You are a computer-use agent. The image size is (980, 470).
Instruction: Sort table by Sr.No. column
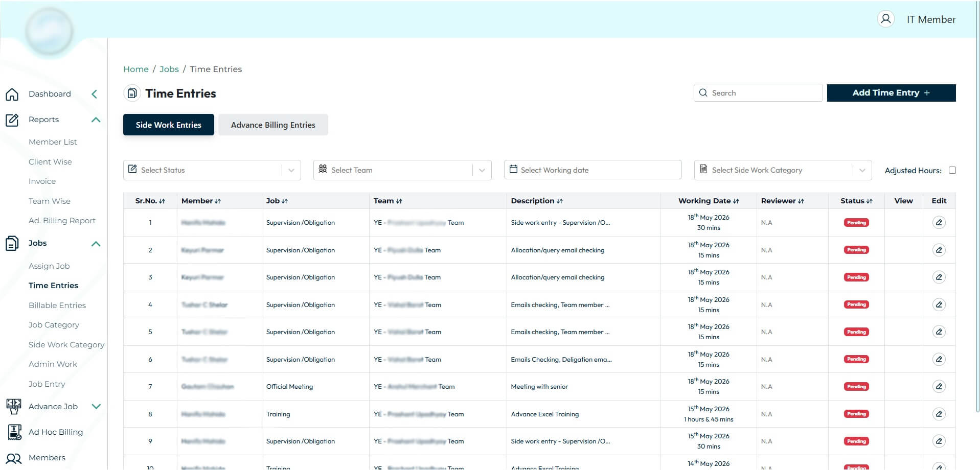click(162, 201)
